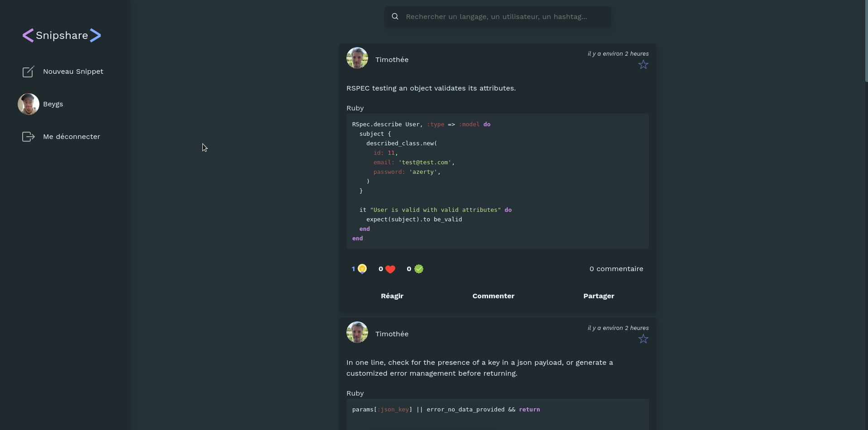Open Timothée's avatar on the json payload snippet
Image resolution: width=868 pixels, height=430 pixels.
(357, 332)
